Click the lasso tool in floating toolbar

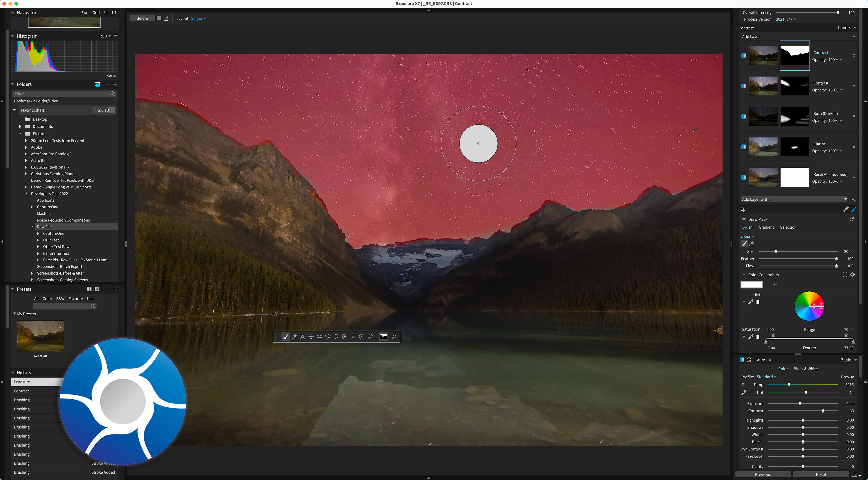(370, 336)
